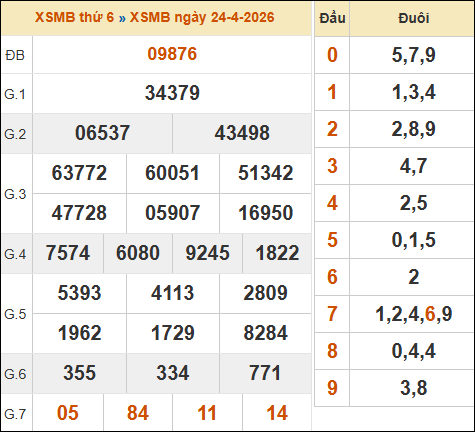Viewport: 475px width, 432px height.
Task: Click the highlighted tail digit 6
Action: 430,314
